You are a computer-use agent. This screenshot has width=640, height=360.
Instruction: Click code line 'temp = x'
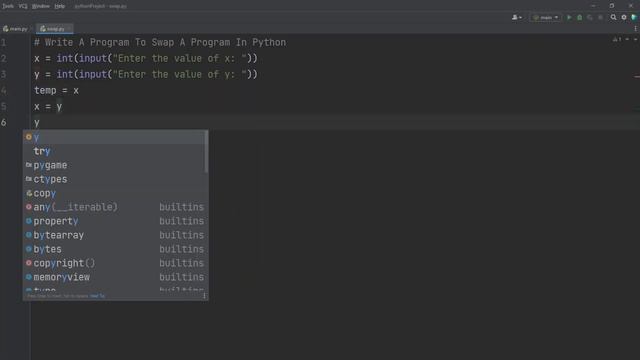pos(56,91)
